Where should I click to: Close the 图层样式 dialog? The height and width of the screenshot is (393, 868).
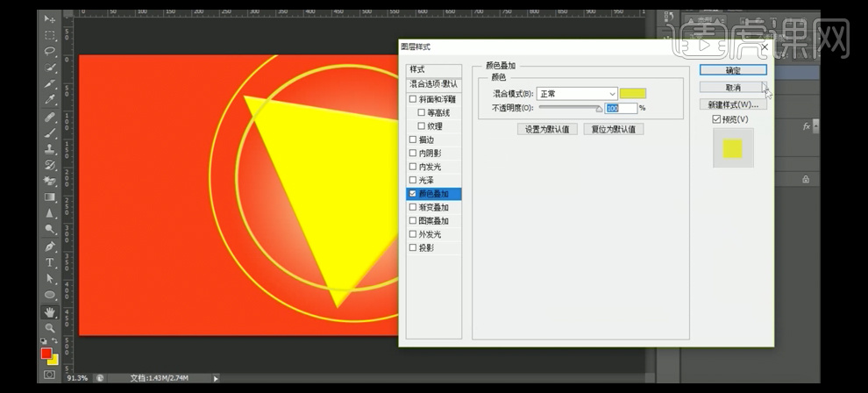coord(765,47)
